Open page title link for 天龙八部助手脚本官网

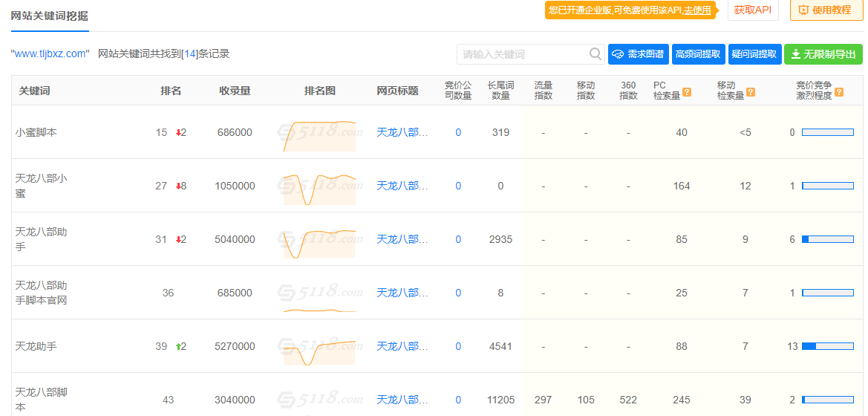point(402,293)
